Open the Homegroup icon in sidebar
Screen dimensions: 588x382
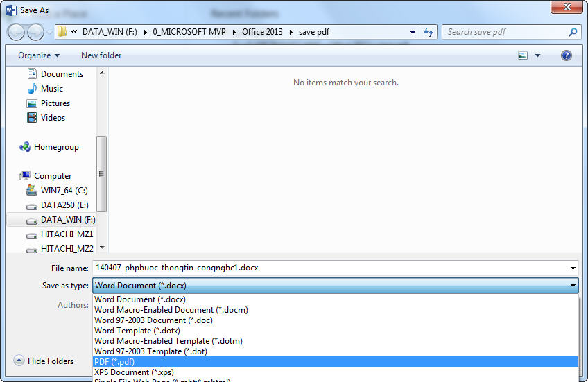coord(25,147)
